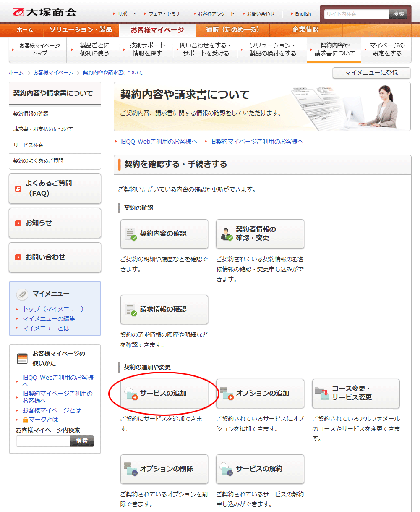Viewport: 420px width, 512px height.
Task: Click the サービスの解約 cloud icon
Action: pyautogui.click(x=227, y=469)
